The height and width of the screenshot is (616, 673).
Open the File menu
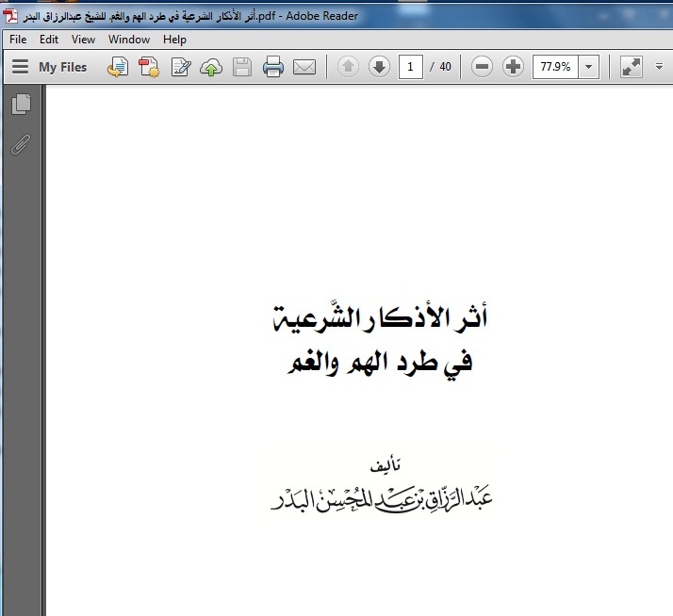point(18,40)
